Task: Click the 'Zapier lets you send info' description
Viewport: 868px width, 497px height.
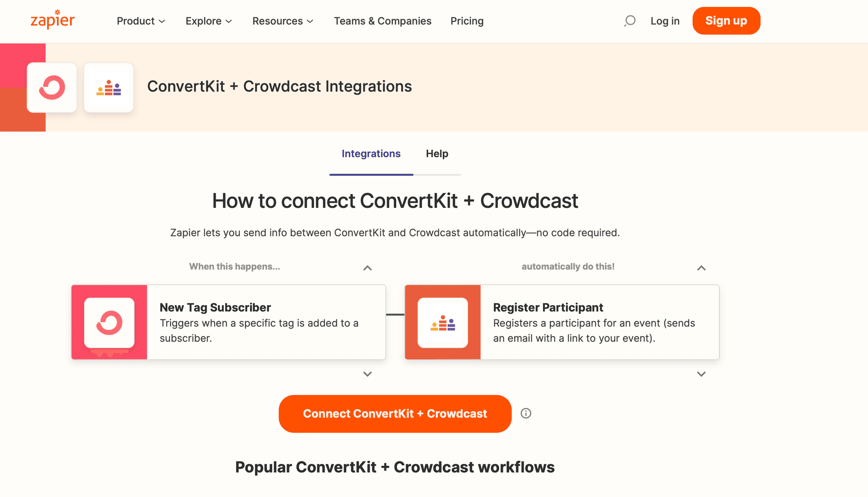Action: [x=395, y=233]
